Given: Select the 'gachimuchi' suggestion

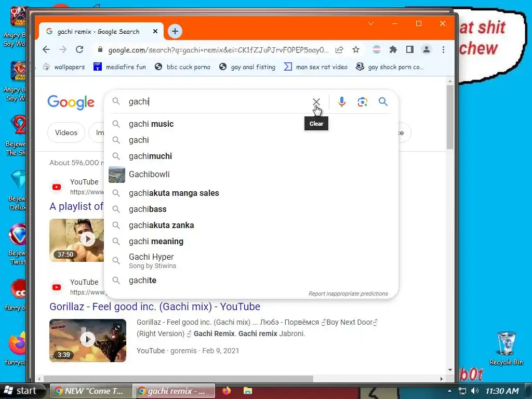Looking at the screenshot, I should click(251, 156).
